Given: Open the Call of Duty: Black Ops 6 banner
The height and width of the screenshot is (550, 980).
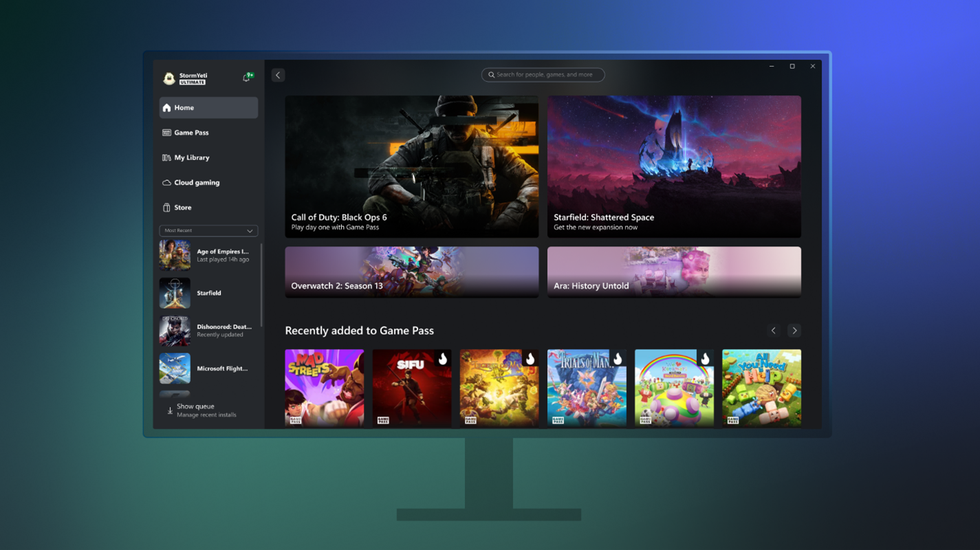Looking at the screenshot, I should (411, 166).
